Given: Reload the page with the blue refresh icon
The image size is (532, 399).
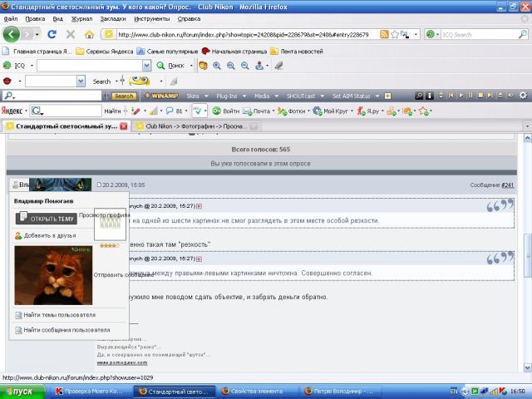Looking at the screenshot, I should click(x=52, y=34).
